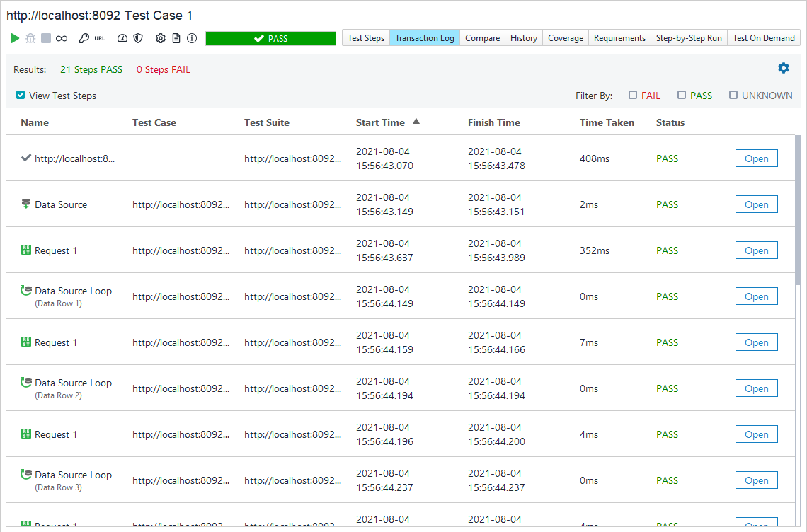Click the URL icon in the toolbar
This screenshot has height=532, width=807.
[x=99, y=39]
